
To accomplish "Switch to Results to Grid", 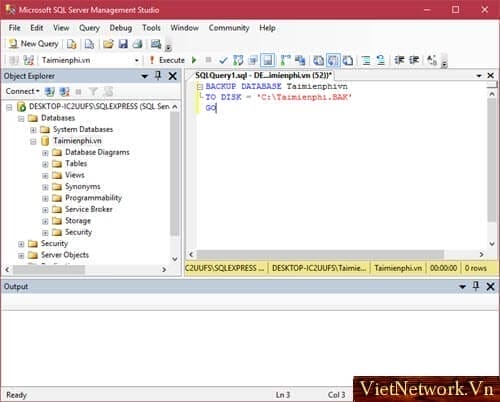I will point(333,60).
